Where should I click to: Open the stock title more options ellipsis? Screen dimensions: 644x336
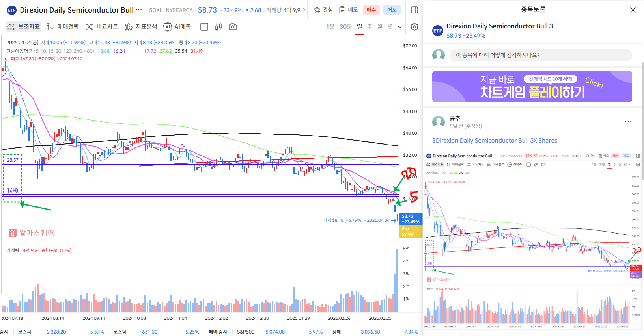pos(139,10)
